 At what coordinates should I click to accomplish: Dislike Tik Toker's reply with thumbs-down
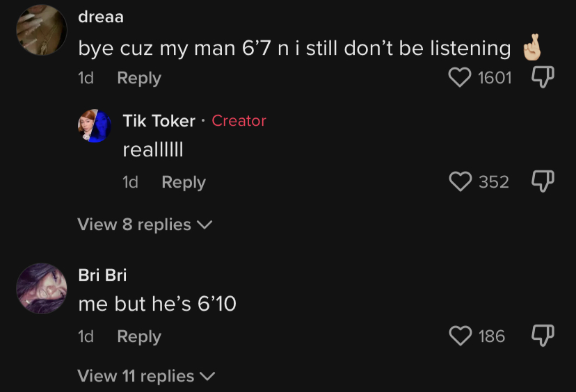coord(543,181)
